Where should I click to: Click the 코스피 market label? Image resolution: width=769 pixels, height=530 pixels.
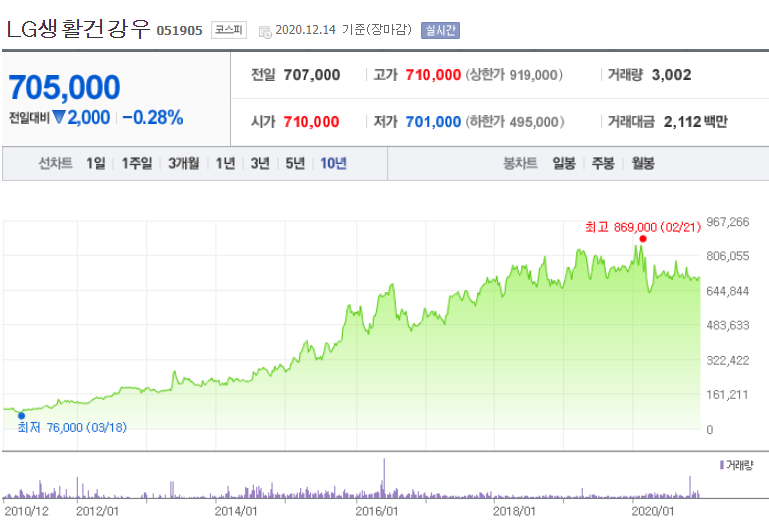click(229, 30)
